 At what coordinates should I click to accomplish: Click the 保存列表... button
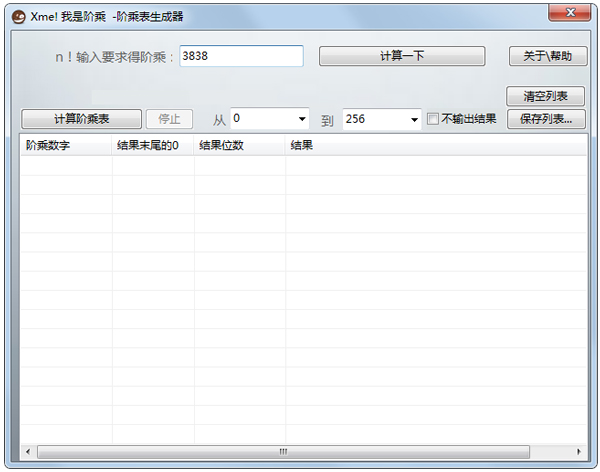(x=545, y=119)
